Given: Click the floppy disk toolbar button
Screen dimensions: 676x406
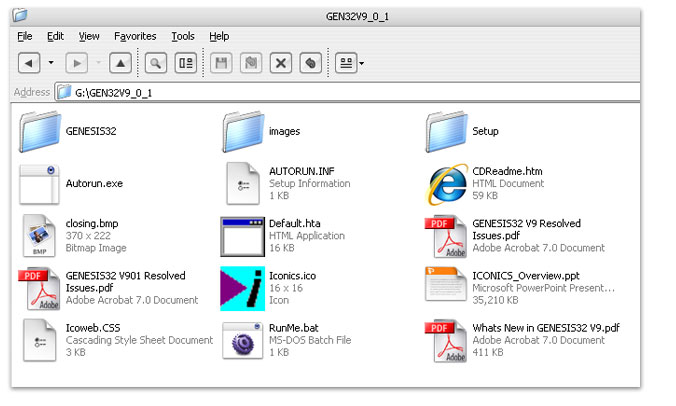Looking at the screenshot, I should click(221, 63).
